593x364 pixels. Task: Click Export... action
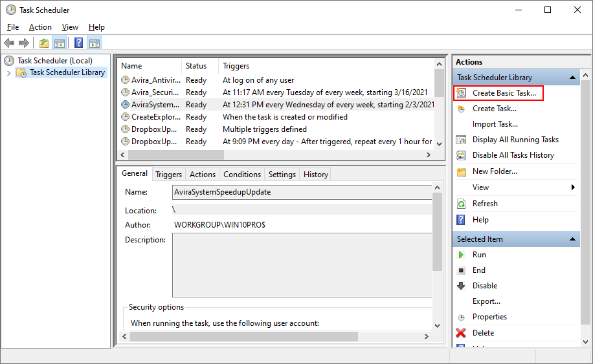486,301
